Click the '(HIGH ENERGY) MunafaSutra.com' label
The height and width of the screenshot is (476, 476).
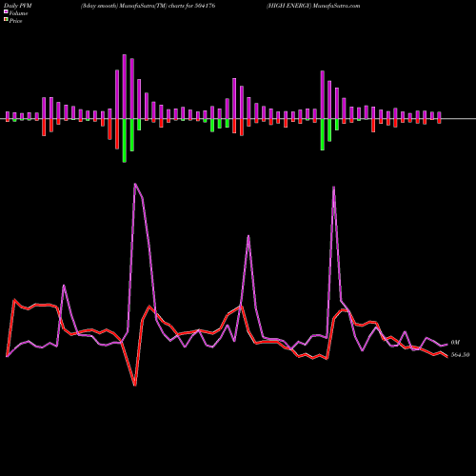tap(313, 6)
